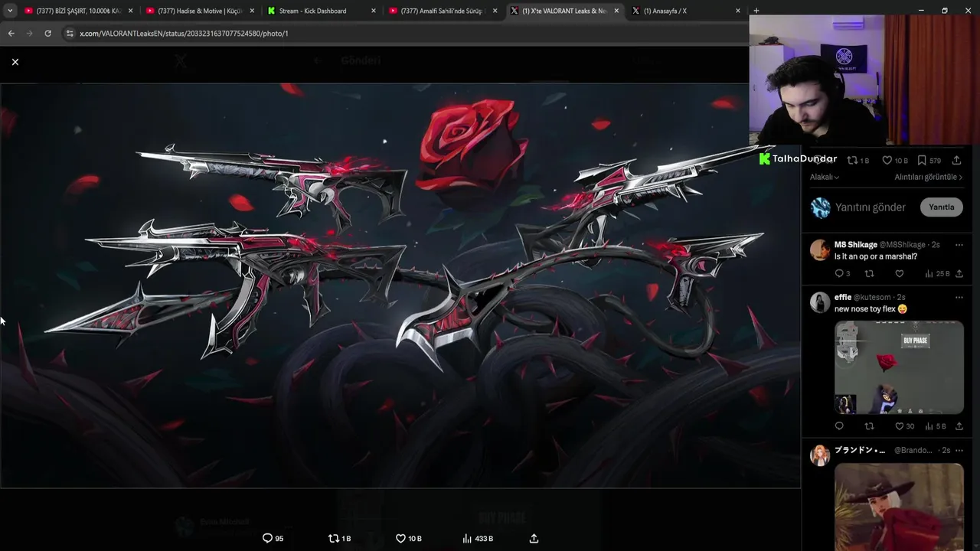This screenshot has width=980, height=551.
Task: Repost effie's comment
Action: click(869, 426)
